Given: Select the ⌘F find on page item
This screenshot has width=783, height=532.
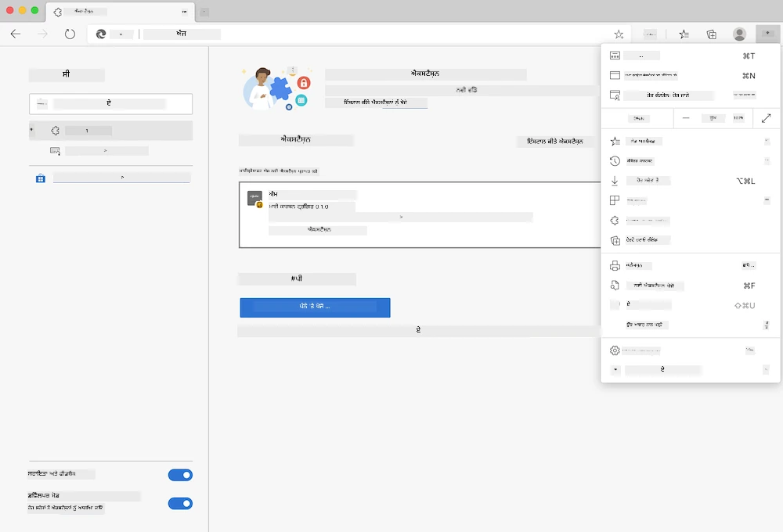Looking at the screenshot, I should [x=690, y=286].
